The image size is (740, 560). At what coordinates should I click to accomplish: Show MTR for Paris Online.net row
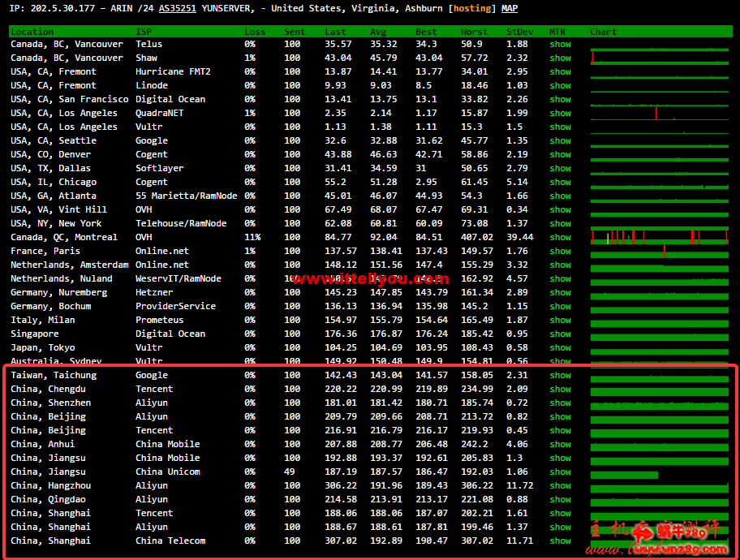coord(560,251)
